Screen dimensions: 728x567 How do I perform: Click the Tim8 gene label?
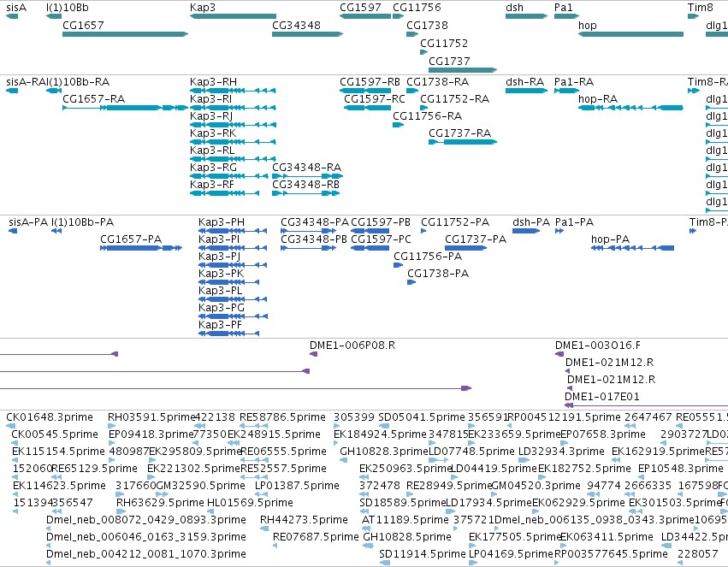700,8
